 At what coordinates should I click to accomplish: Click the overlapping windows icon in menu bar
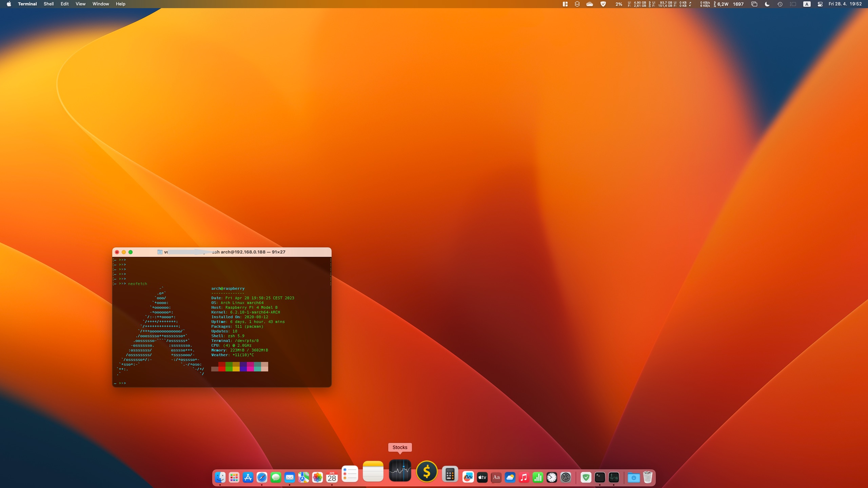[x=754, y=4]
